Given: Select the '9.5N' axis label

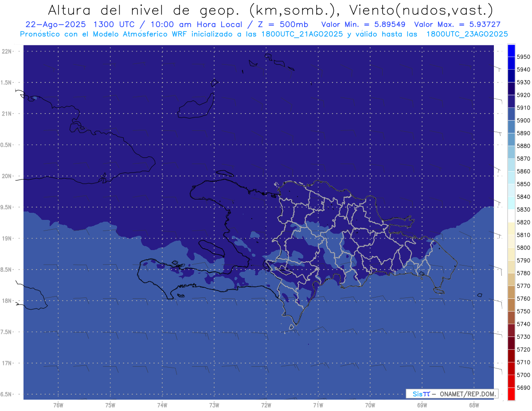Looking at the screenshot, I should click(x=7, y=207).
